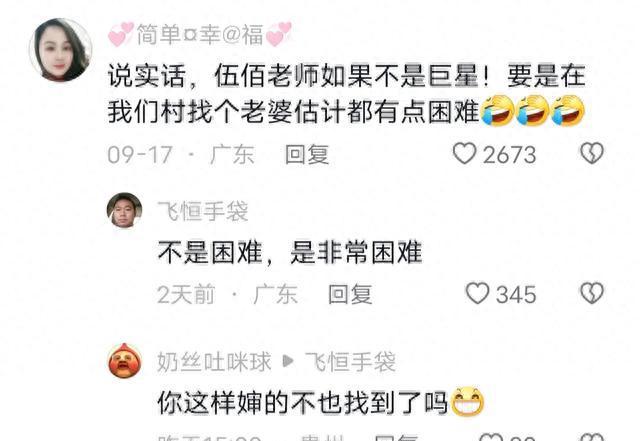Tap broken heart on 飞恒手袋's reply
This screenshot has width=640, height=441.
tap(592, 293)
